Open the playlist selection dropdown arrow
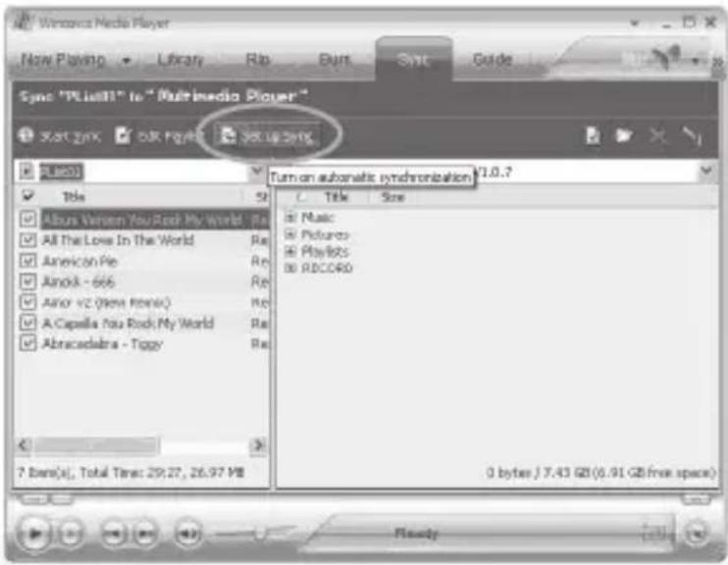Image resolution: width=728 pixels, height=565 pixels. (256, 172)
